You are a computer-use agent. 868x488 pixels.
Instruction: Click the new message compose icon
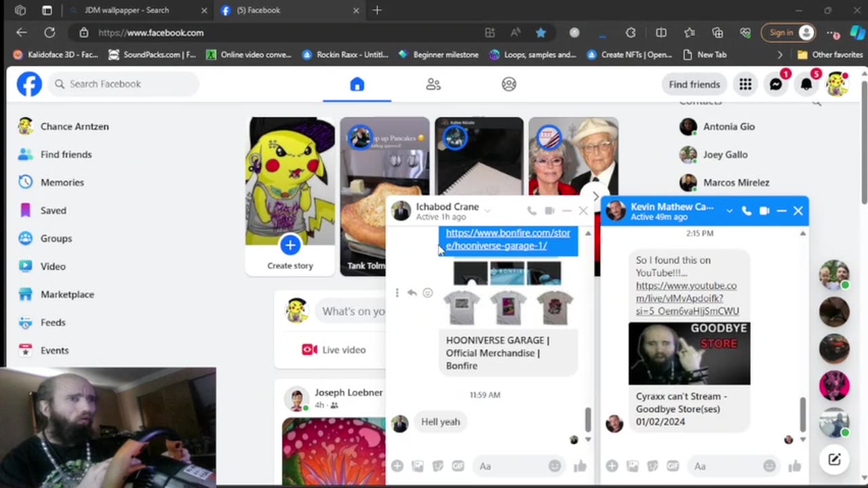[x=835, y=460]
